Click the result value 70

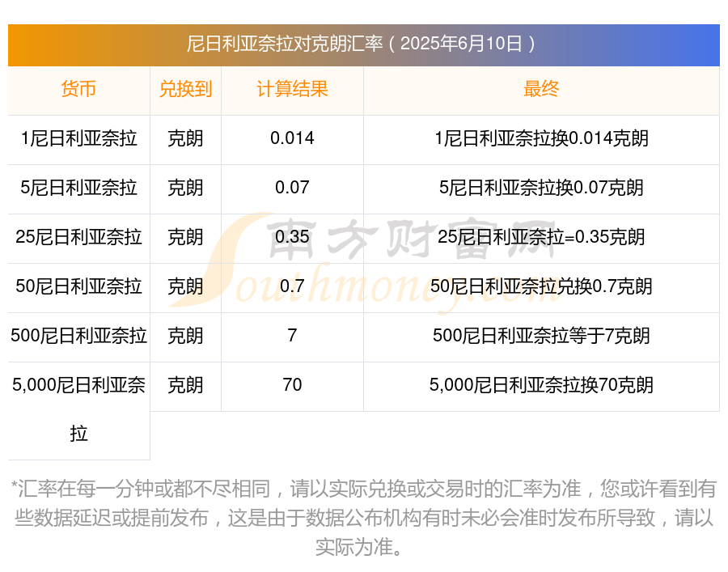(x=292, y=385)
